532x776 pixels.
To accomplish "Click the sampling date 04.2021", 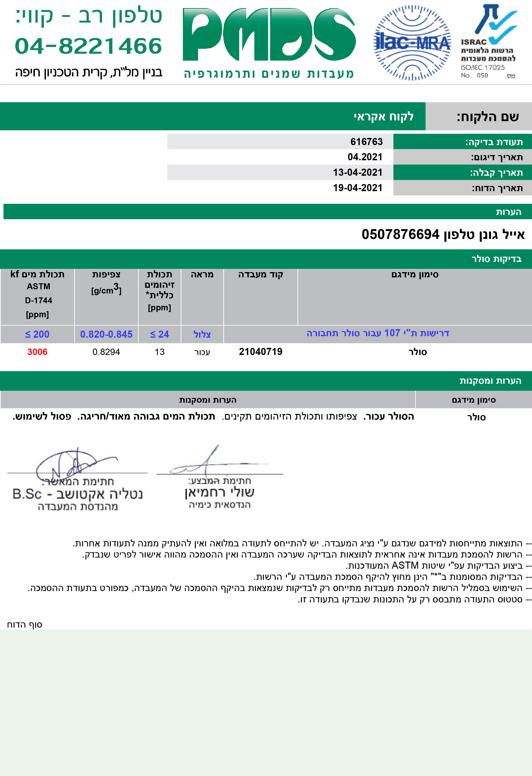I will tap(364, 157).
